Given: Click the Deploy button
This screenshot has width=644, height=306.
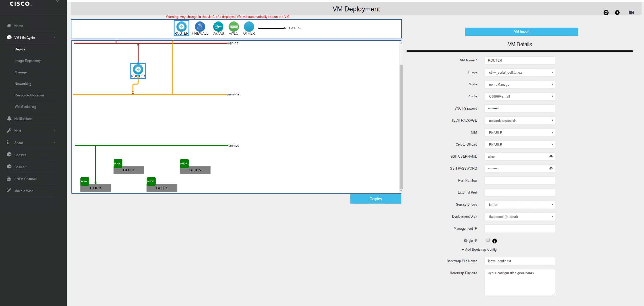Looking at the screenshot, I should (376, 199).
